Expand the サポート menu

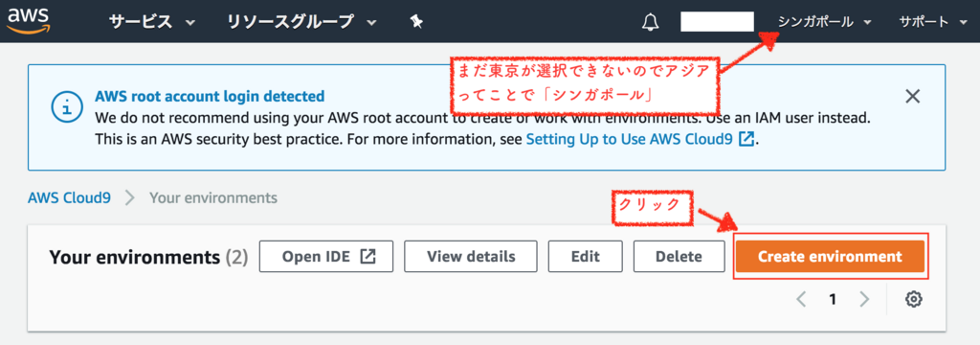pyautogui.click(x=933, y=22)
